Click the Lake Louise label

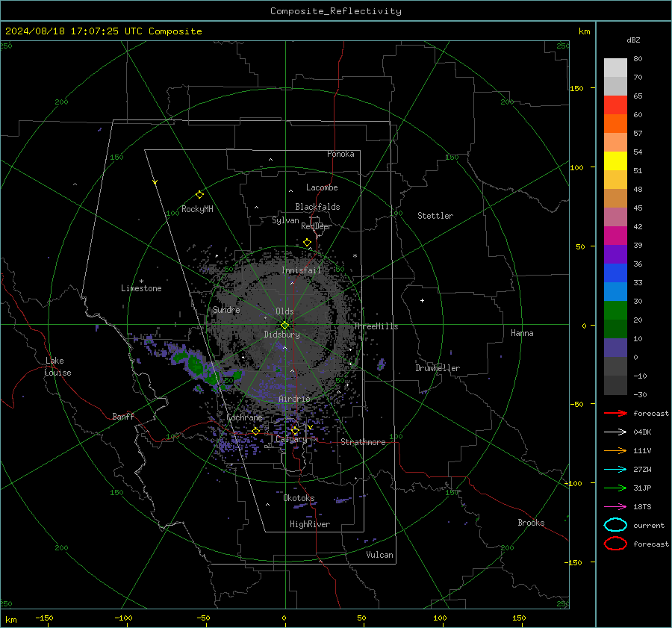click(57, 367)
